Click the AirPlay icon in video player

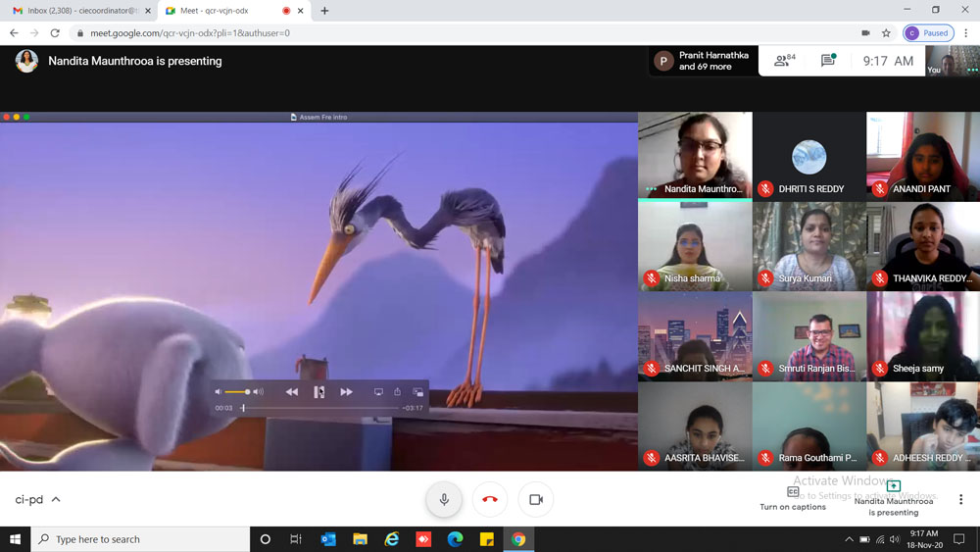point(378,392)
